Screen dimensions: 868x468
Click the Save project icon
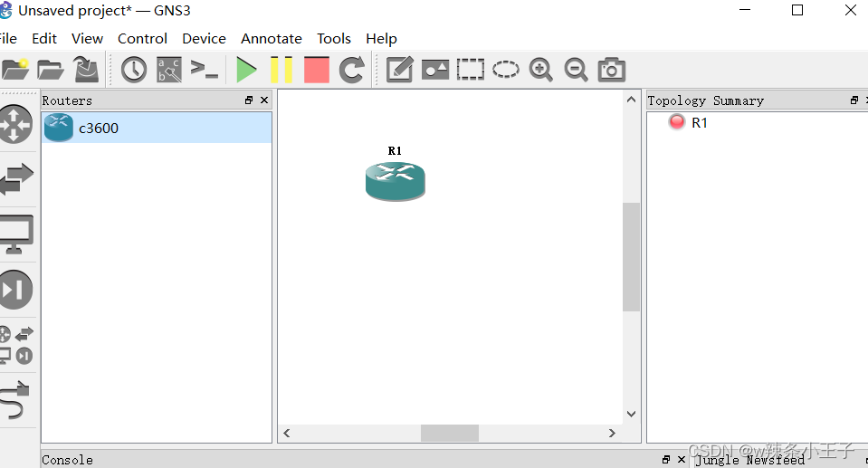click(x=86, y=70)
